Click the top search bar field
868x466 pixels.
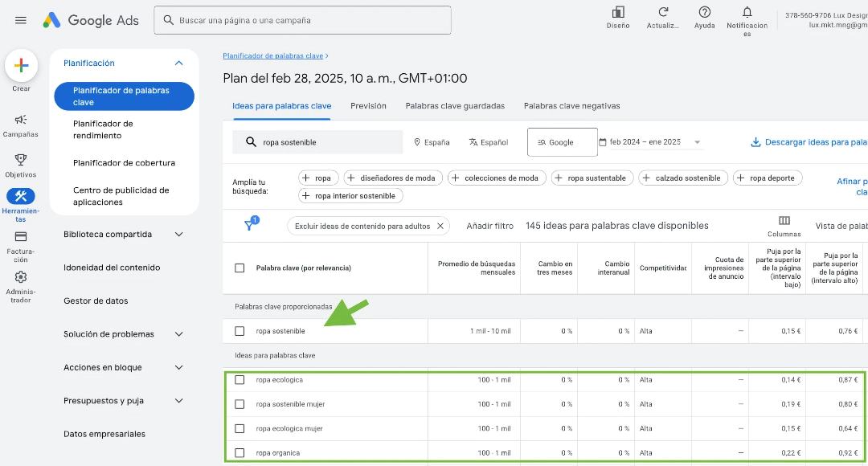pyautogui.click(x=302, y=20)
